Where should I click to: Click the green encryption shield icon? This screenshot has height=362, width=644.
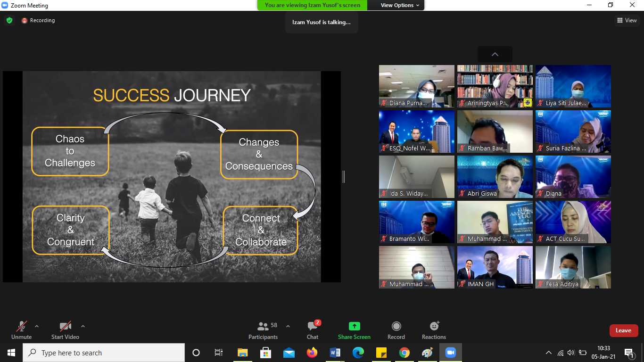(9, 20)
